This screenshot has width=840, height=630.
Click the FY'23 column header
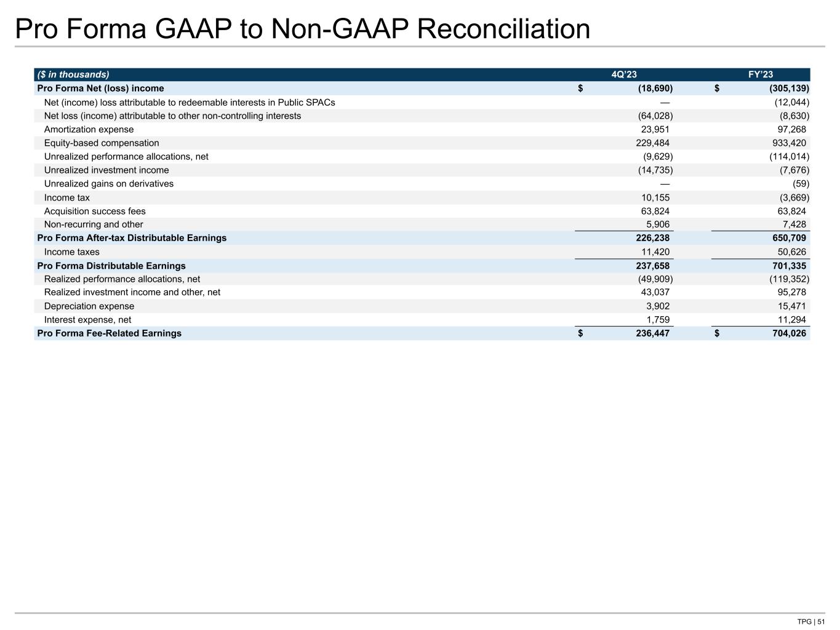[761, 74]
